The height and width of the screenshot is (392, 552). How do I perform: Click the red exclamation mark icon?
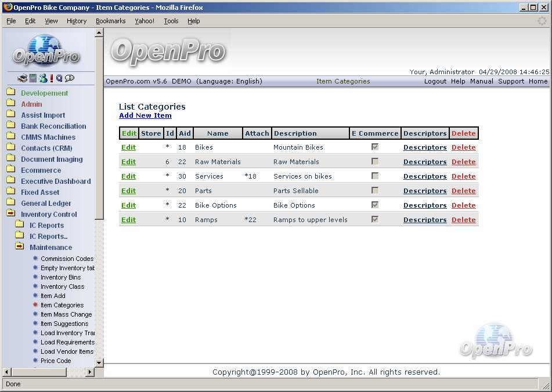[51, 78]
